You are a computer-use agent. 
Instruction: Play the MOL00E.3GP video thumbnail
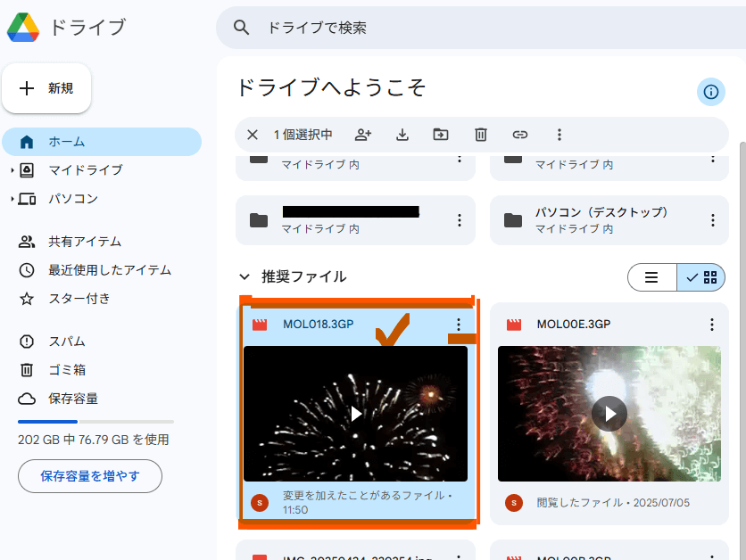pyautogui.click(x=609, y=414)
